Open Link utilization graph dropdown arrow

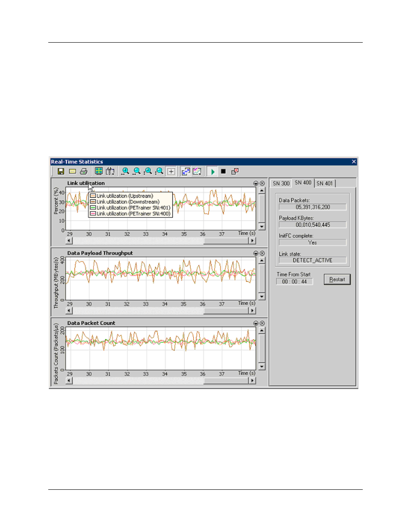click(x=256, y=184)
